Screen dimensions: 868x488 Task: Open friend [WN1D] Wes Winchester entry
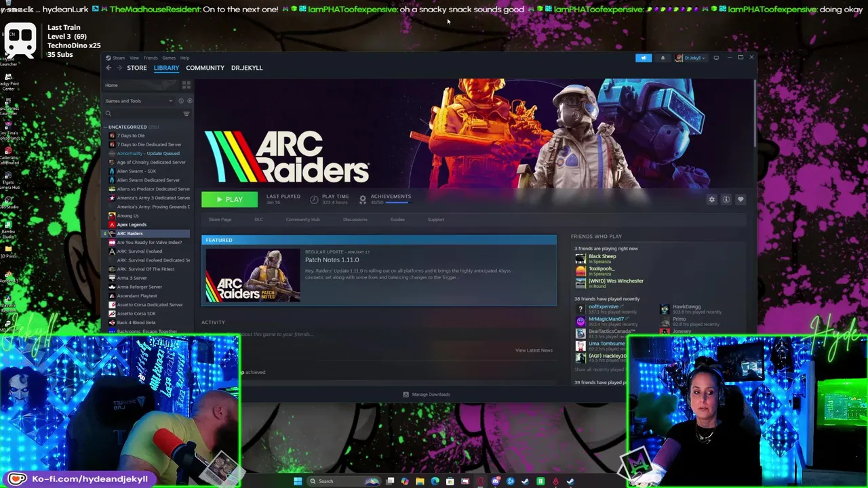coord(610,283)
